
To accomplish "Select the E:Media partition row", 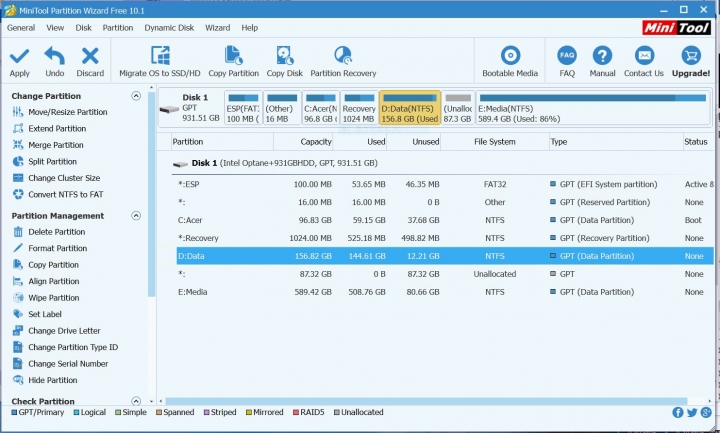I will click(444, 292).
